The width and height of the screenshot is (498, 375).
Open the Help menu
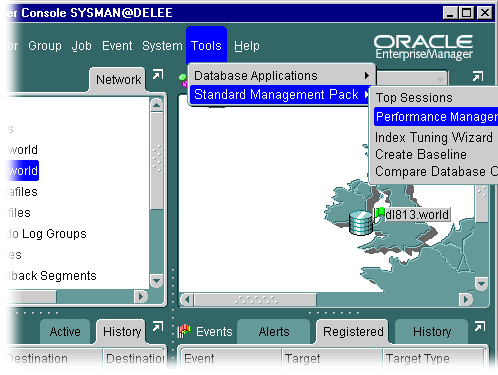247,46
